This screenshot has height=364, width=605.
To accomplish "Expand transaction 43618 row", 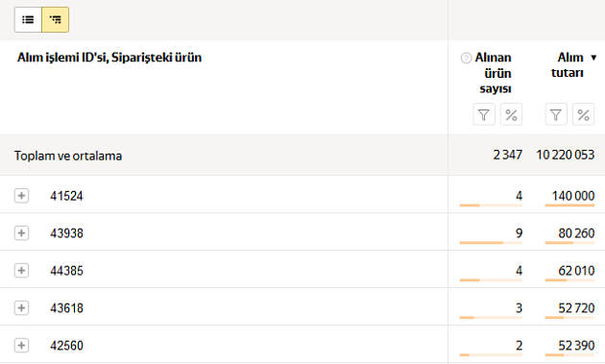I will [21, 308].
